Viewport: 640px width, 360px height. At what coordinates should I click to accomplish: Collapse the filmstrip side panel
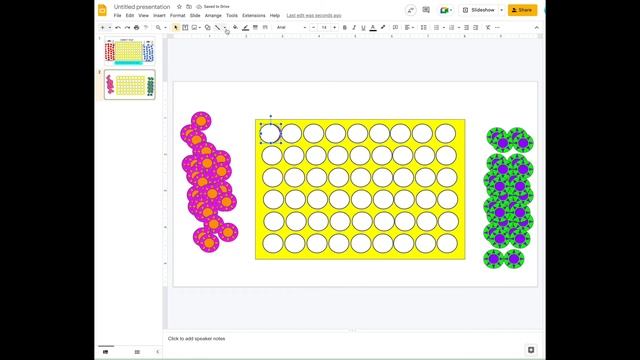(158, 351)
